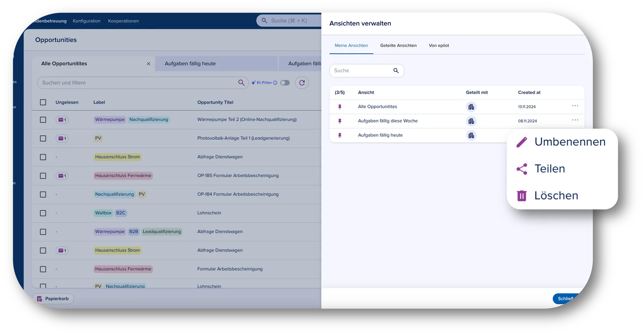Click the Suchen und filtern field
Image resolution: width=644 pixels, height=334 pixels.
143,83
